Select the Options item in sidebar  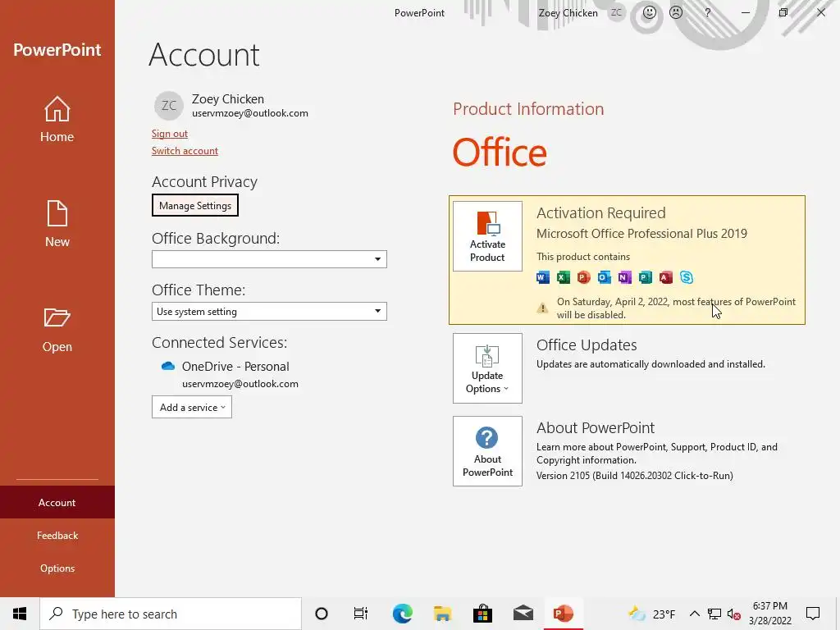click(57, 568)
